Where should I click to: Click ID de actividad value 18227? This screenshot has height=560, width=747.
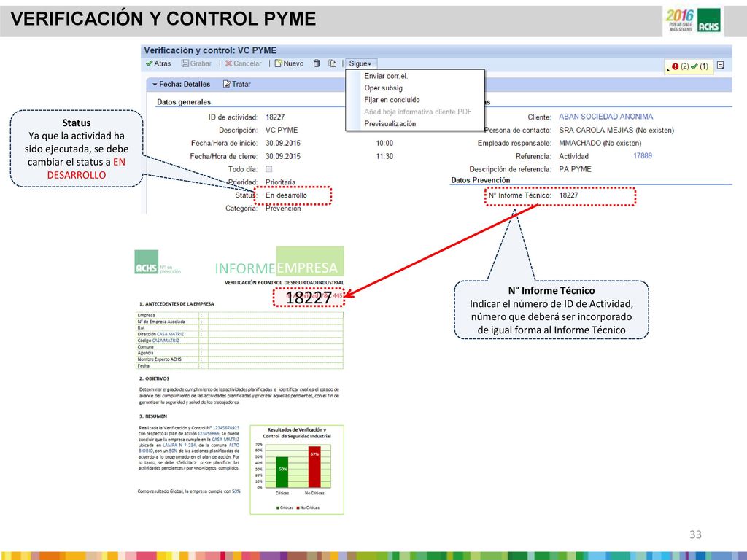point(275,117)
